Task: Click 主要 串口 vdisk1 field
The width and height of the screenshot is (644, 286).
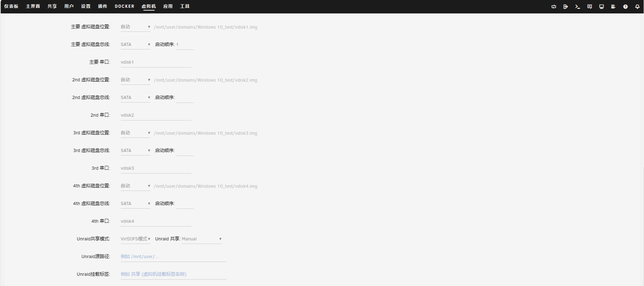Action: click(156, 62)
